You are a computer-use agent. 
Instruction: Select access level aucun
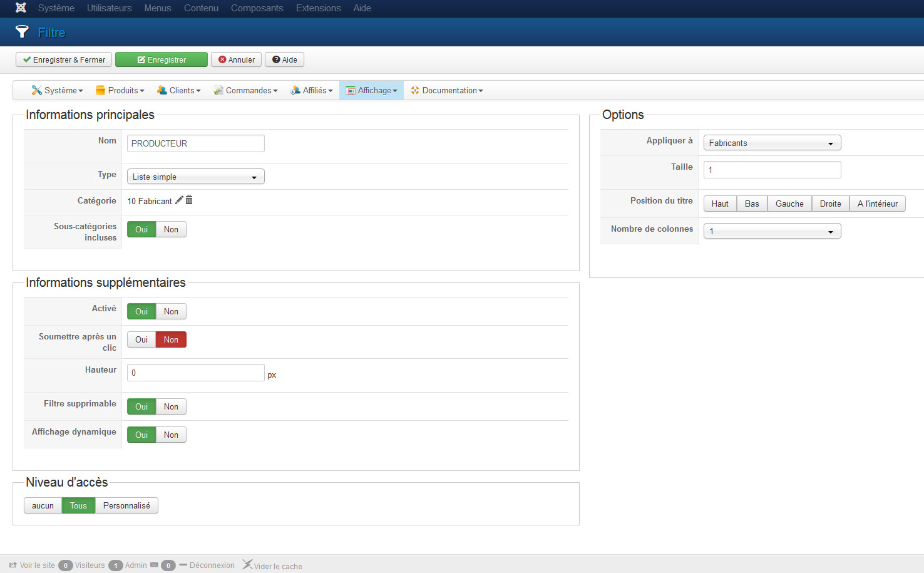[x=43, y=505]
